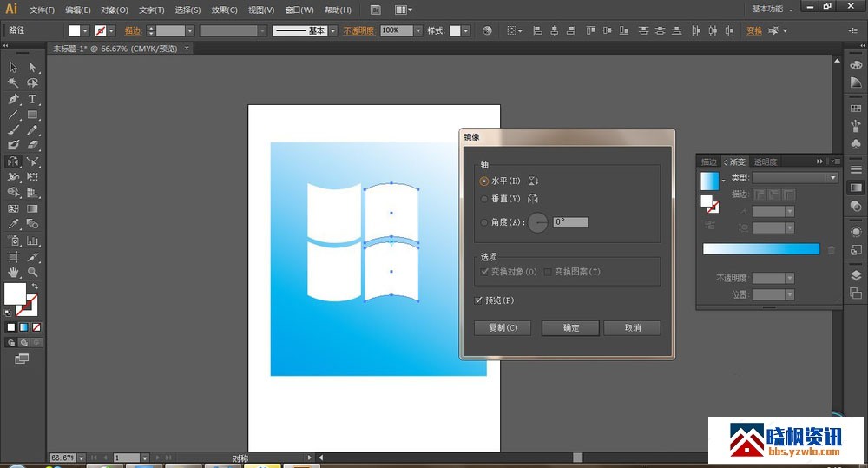
Task: Open the workspace switcher 基本功能 dropdown
Action: coord(773,9)
